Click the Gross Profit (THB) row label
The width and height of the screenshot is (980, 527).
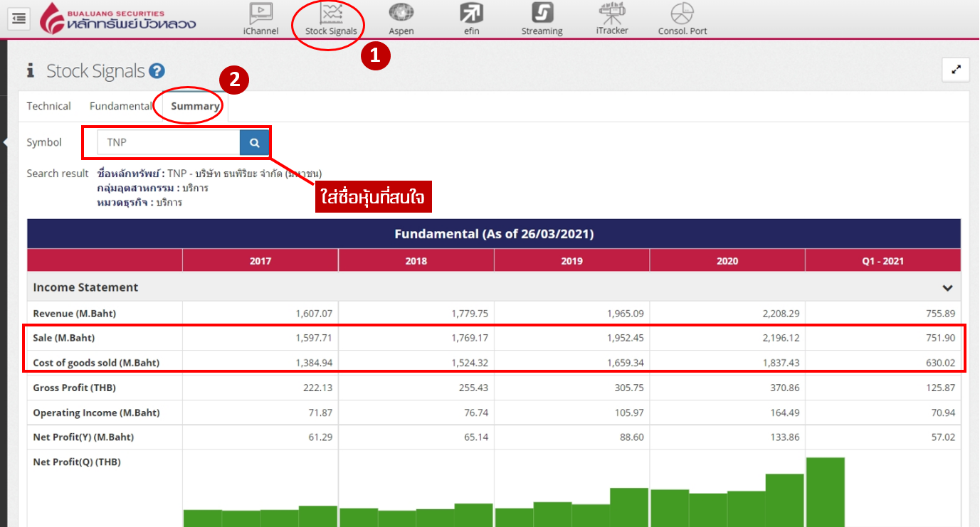pos(75,388)
